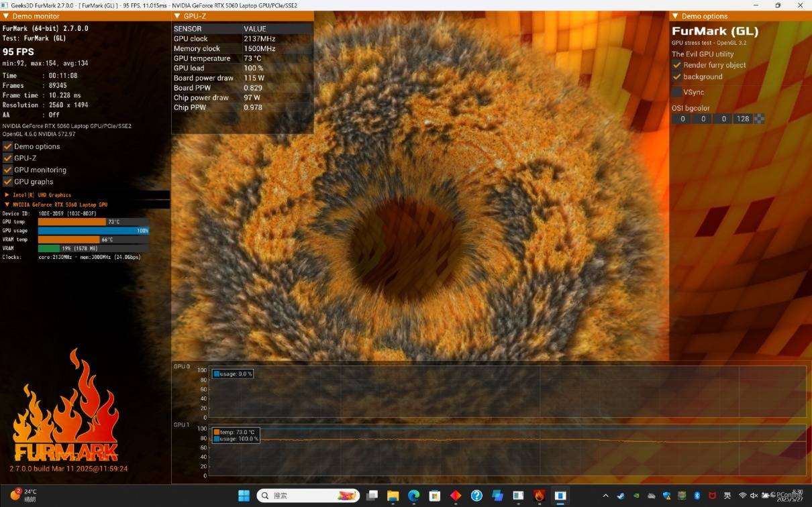The image size is (812, 507).
Task: Click the cloud sync tray icon
Action: (651, 496)
